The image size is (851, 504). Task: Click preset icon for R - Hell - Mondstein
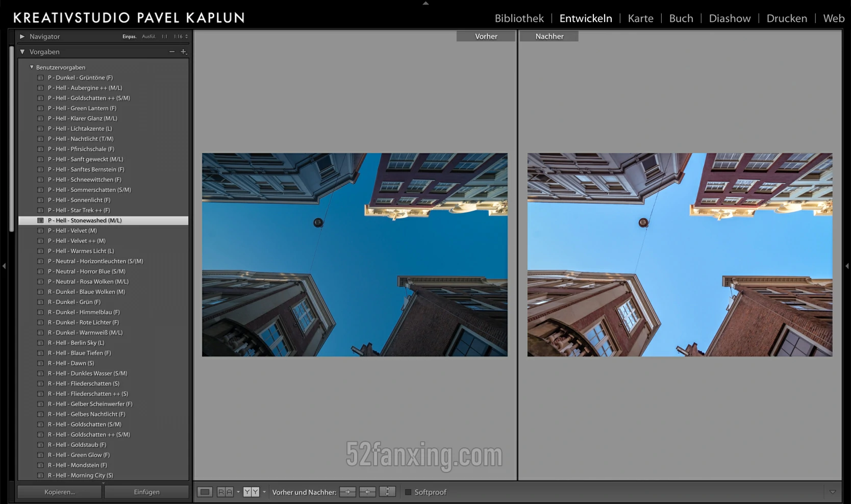[x=40, y=465]
